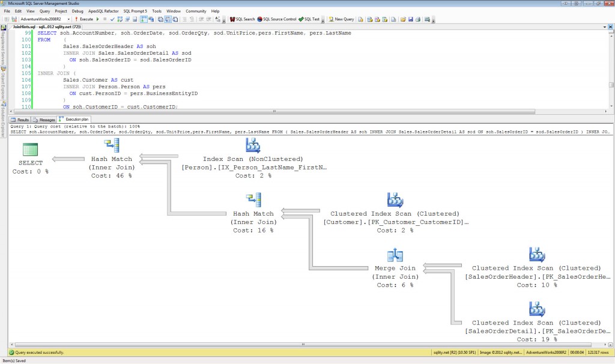Select the Merge Join operator icon

[x=395, y=256]
